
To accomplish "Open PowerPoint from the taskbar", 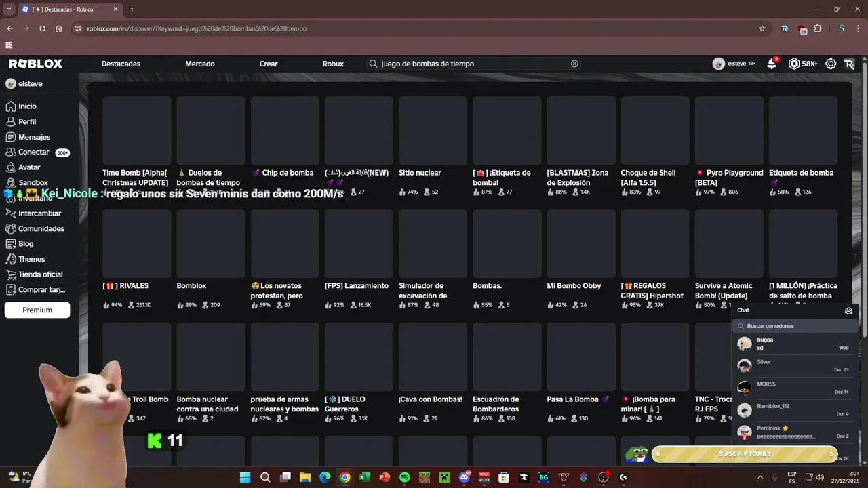I will [x=384, y=477].
